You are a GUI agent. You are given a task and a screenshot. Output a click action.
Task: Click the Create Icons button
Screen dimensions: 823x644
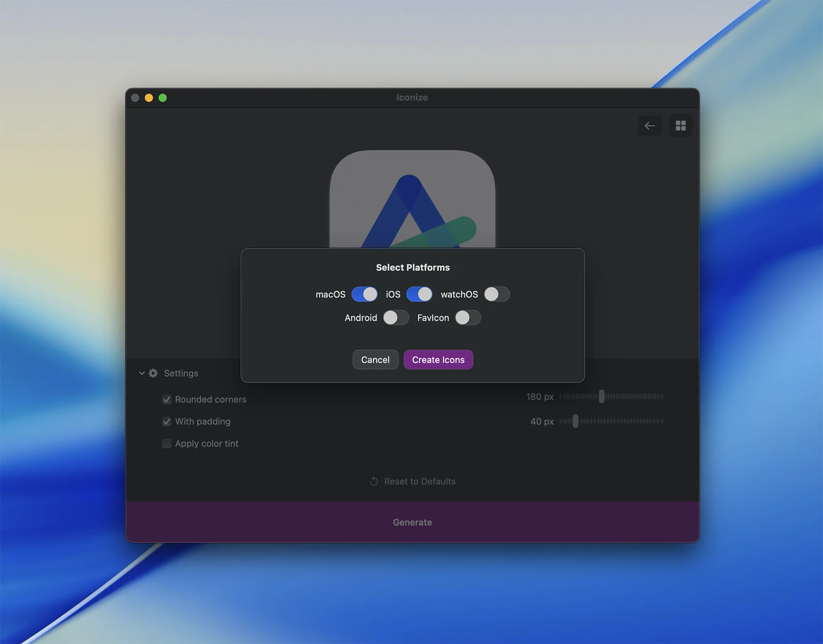point(438,359)
